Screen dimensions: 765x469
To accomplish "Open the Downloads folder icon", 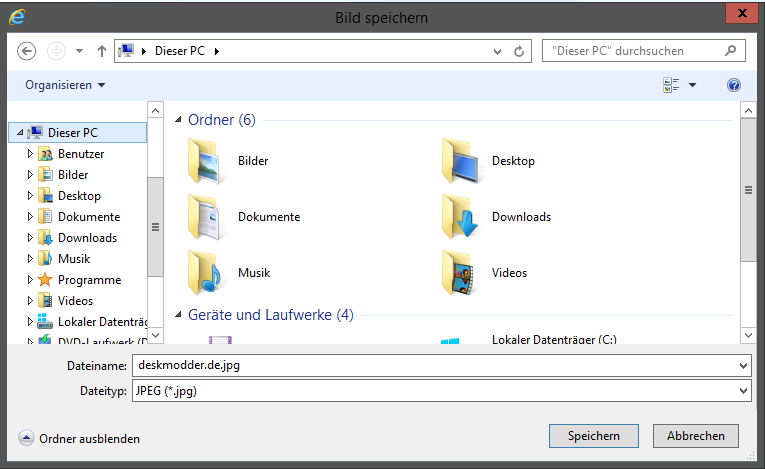I will point(460,218).
